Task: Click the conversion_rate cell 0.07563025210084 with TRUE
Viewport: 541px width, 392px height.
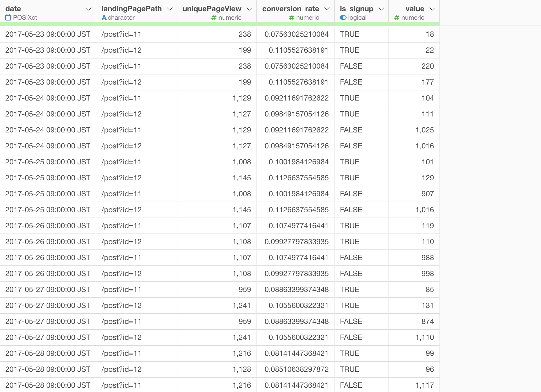Action: tap(296, 34)
